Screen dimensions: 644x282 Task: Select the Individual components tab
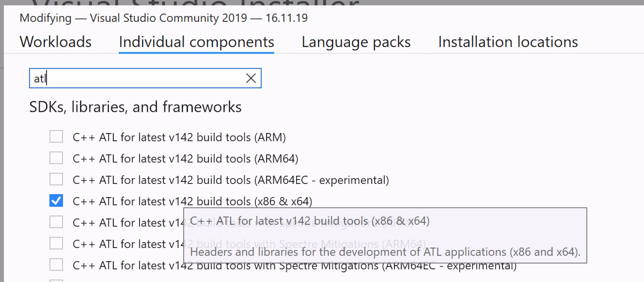click(x=196, y=41)
